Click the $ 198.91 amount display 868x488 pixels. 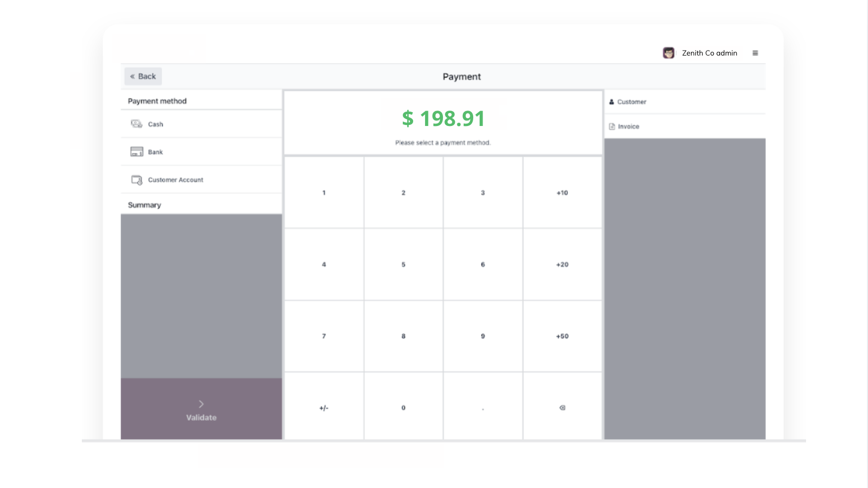tap(443, 119)
